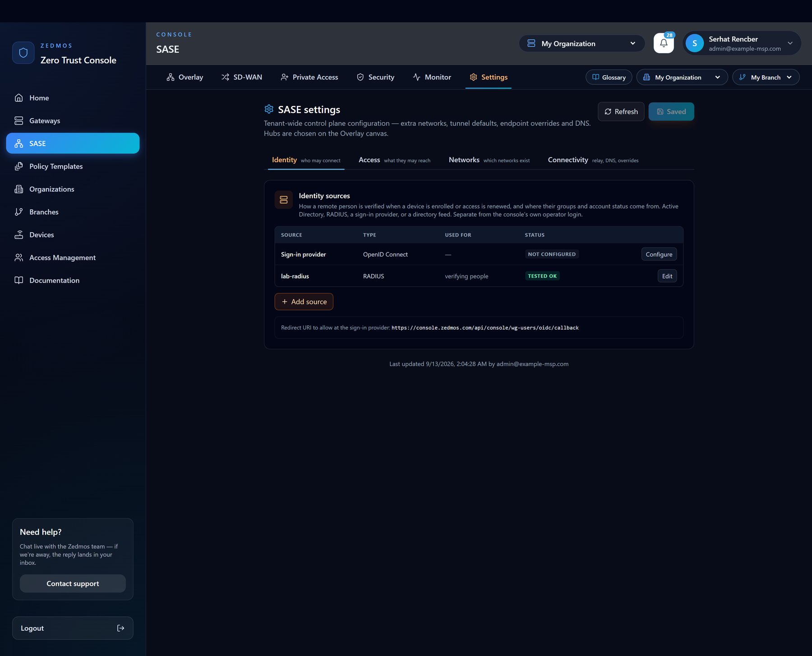Click the lab-radius source name
The image size is (812, 656).
coord(295,276)
